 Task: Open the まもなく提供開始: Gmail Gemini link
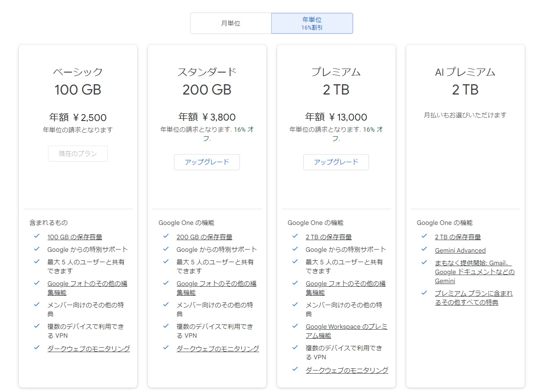click(x=474, y=272)
